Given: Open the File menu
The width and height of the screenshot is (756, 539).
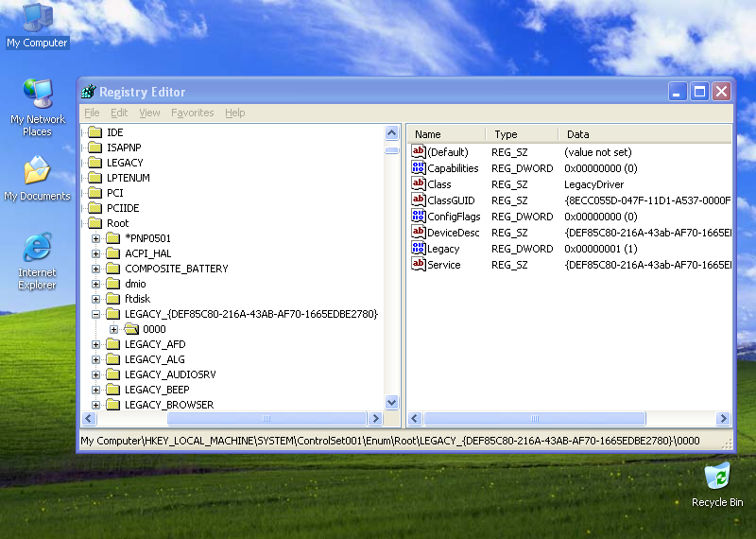Looking at the screenshot, I should [92, 113].
